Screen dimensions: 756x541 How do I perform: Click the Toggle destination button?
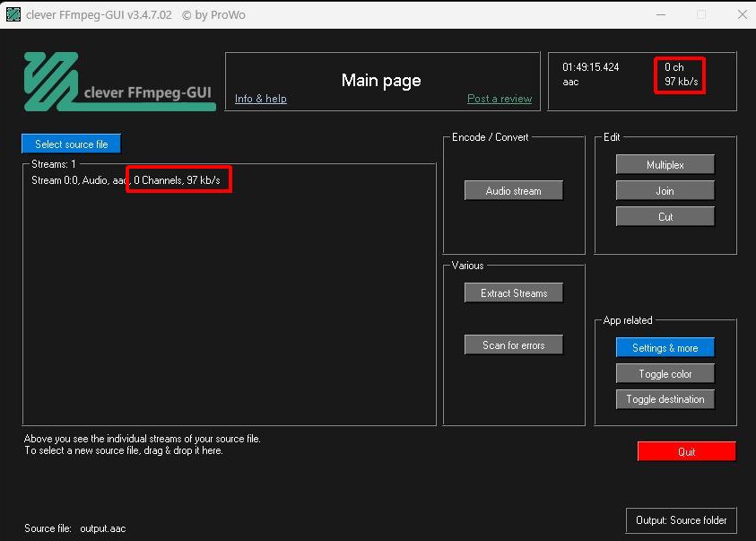point(665,399)
